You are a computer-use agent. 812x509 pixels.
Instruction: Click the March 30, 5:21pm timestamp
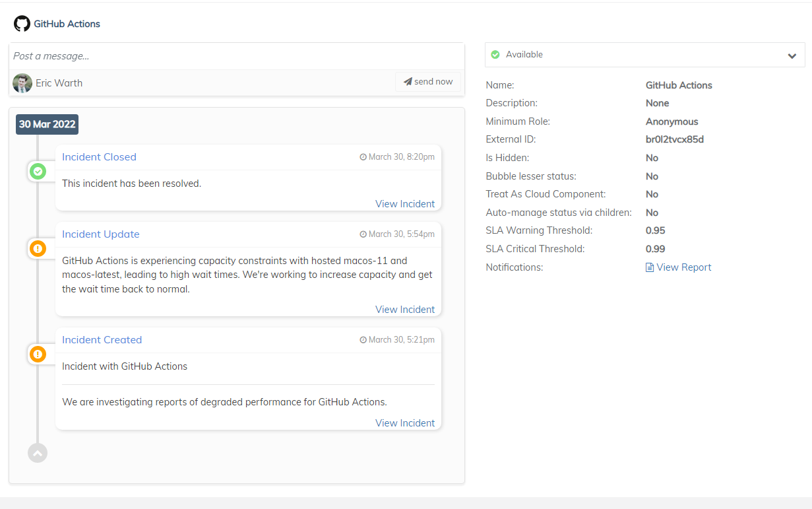pos(402,340)
